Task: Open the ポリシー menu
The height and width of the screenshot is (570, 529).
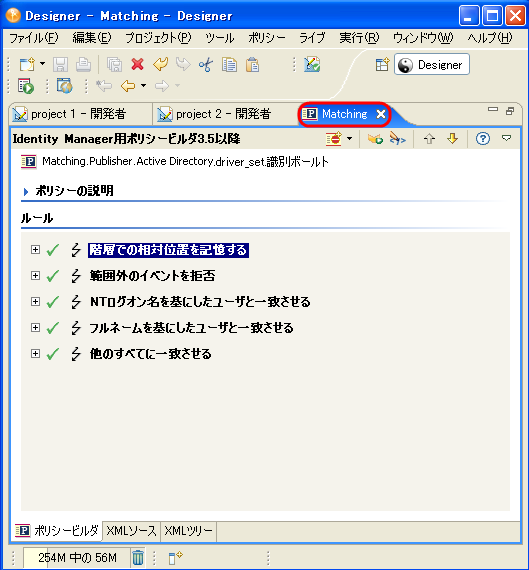Action: [x=266, y=38]
